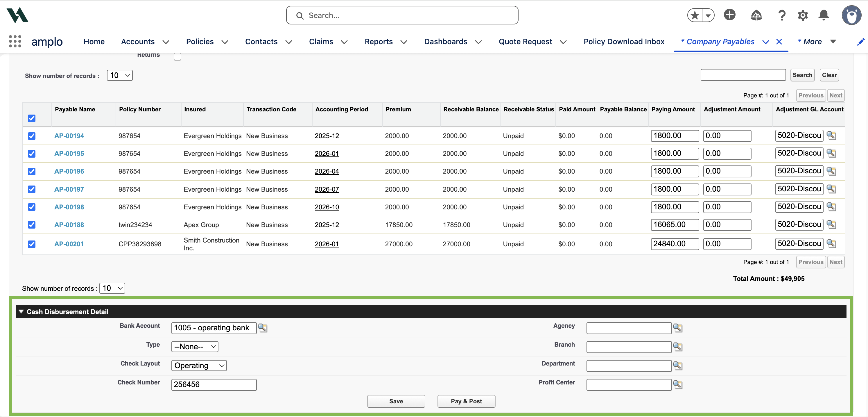Viewport: 868px width, 417px height.
Task: Open the favorites list dropdown arrow
Action: [708, 15]
